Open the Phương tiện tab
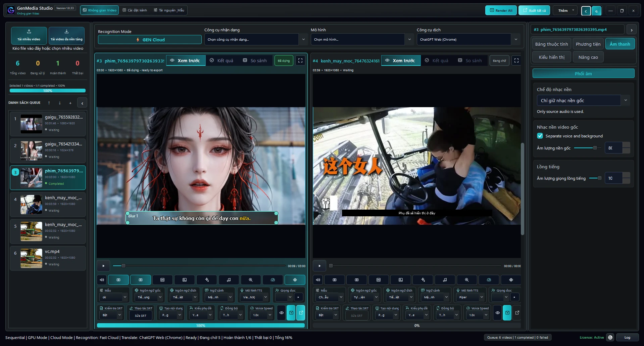 click(x=588, y=44)
